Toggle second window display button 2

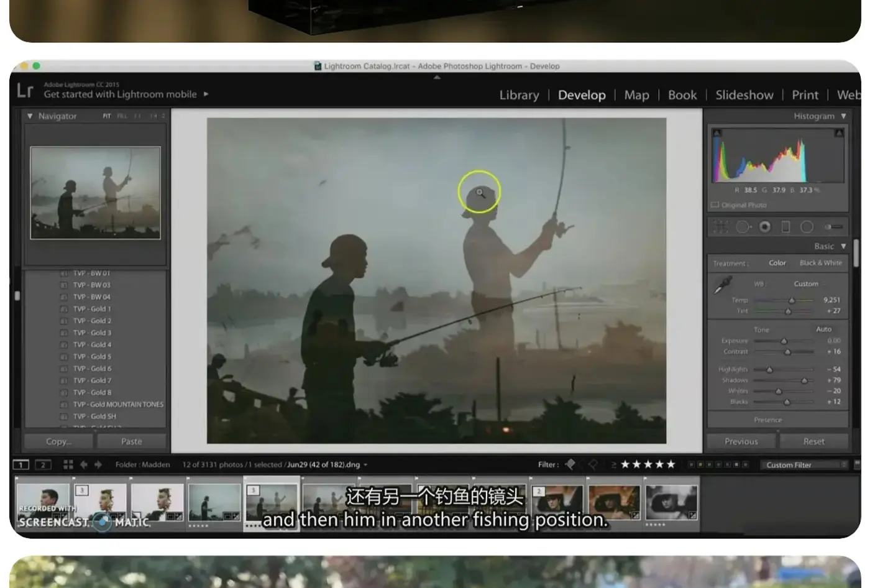click(x=43, y=464)
